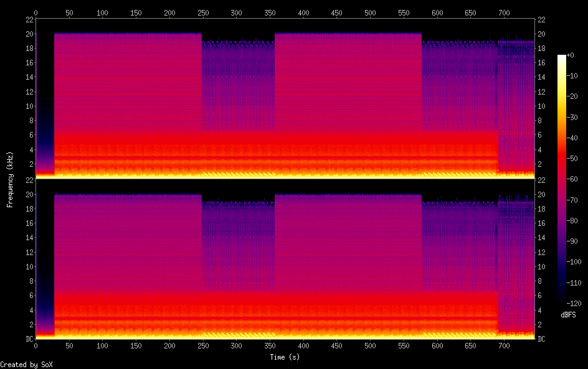Click the "Time (s)" axis label

pyautogui.click(x=286, y=357)
